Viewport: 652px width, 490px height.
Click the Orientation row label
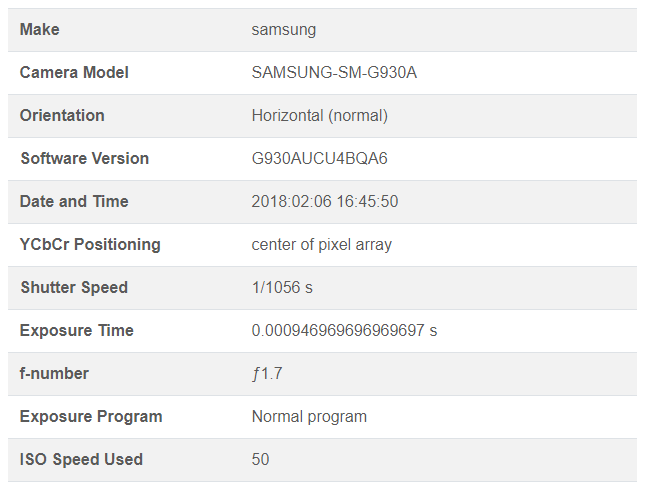(x=62, y=116)
